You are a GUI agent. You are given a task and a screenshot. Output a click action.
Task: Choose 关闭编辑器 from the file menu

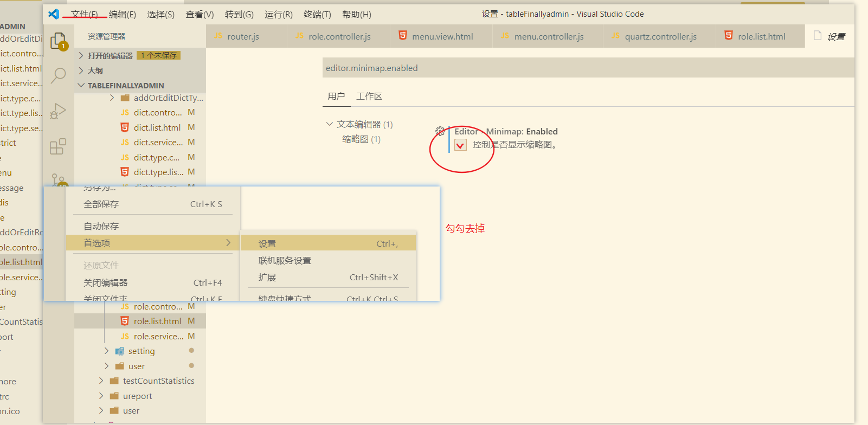[153, 282]
